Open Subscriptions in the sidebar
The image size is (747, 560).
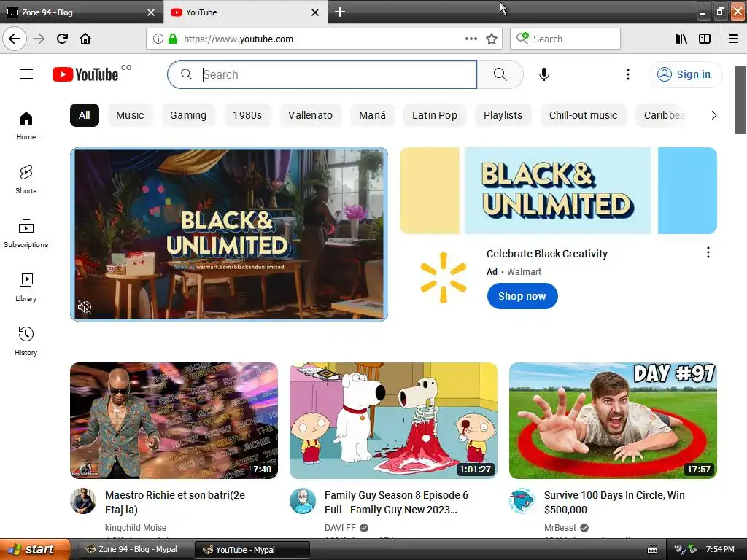[x=26, y=233]
